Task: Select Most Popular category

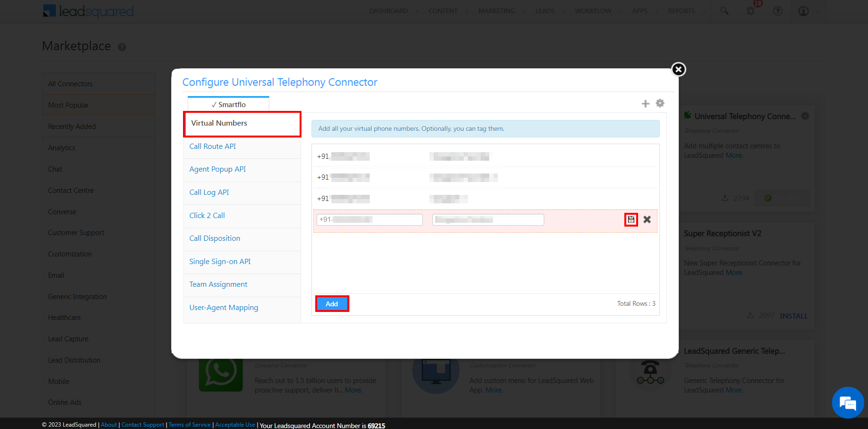Action: [x=99, y=105]
